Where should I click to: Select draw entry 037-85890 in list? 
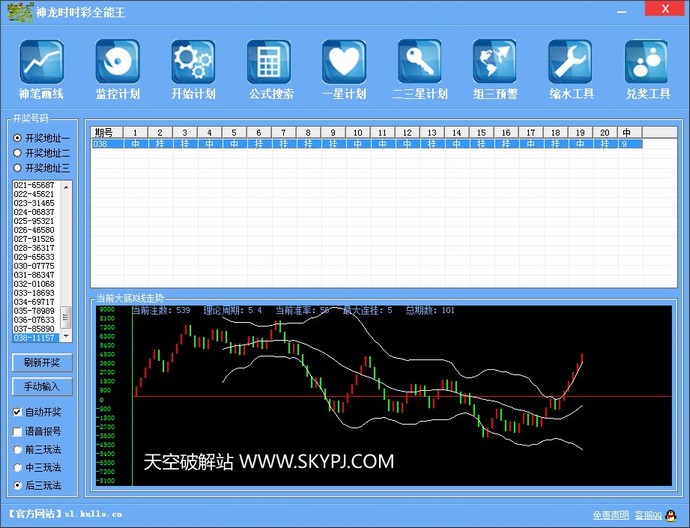(x=35, y=329)
